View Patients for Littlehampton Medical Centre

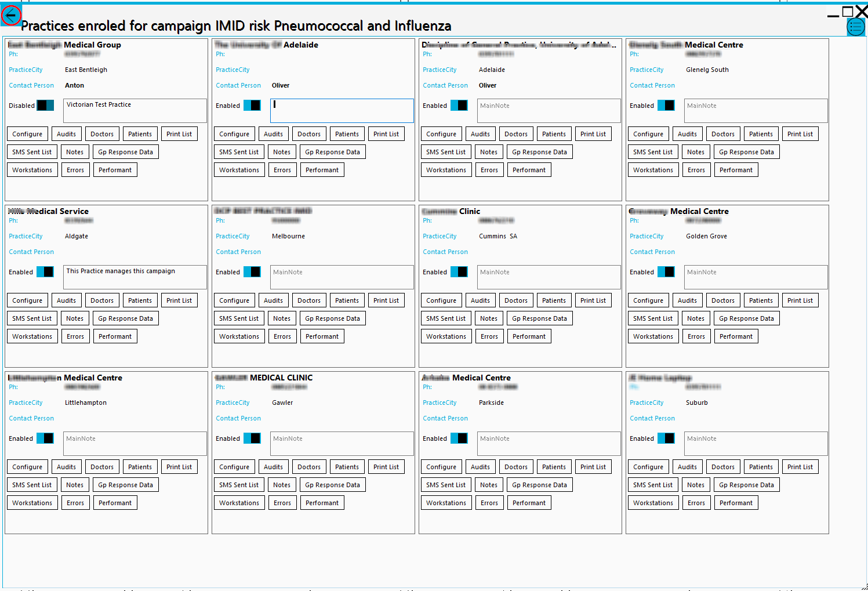pyautogui.click(x=140, y=466)
